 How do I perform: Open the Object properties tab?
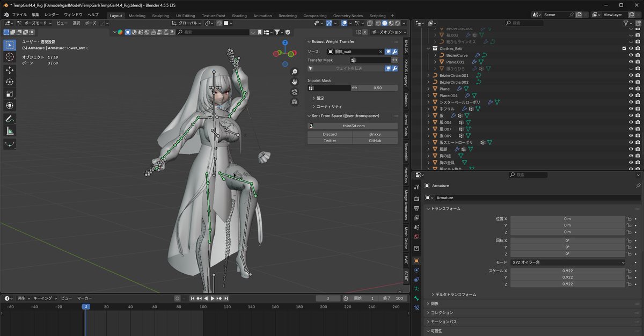[x=417, y=261]
